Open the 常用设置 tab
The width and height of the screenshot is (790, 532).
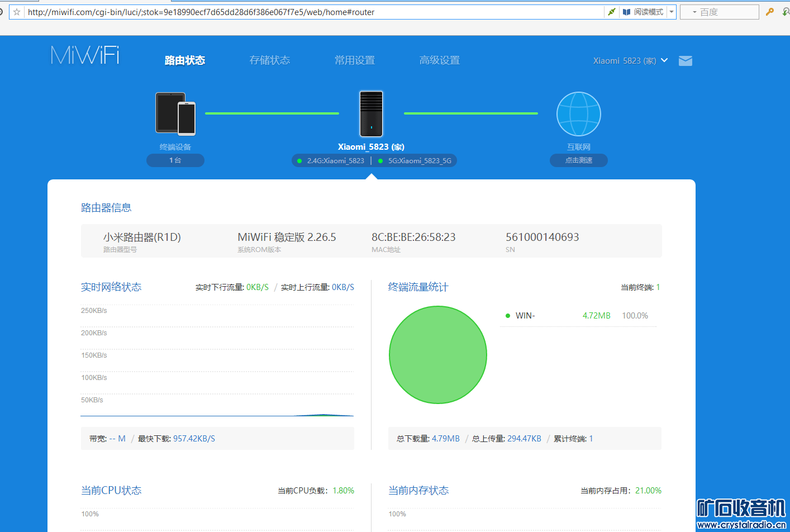tap(355, 60)
